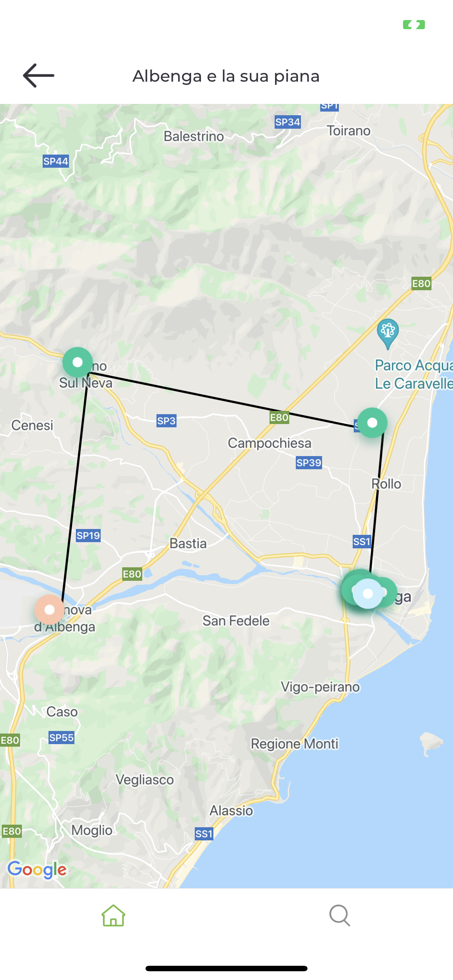Select the orange marker at Villanova d'Albenga
Image resolution: width=453 pixels, height=980 pixels.
pos(50,610)
